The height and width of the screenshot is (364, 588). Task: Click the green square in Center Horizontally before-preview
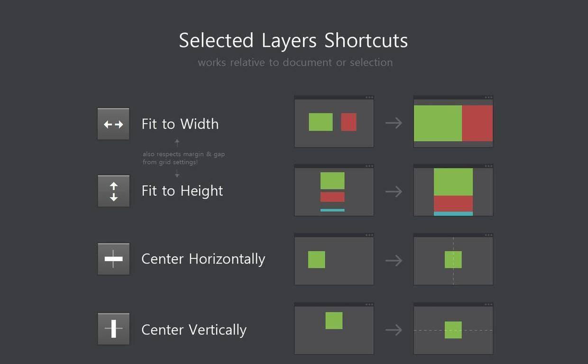316,260
